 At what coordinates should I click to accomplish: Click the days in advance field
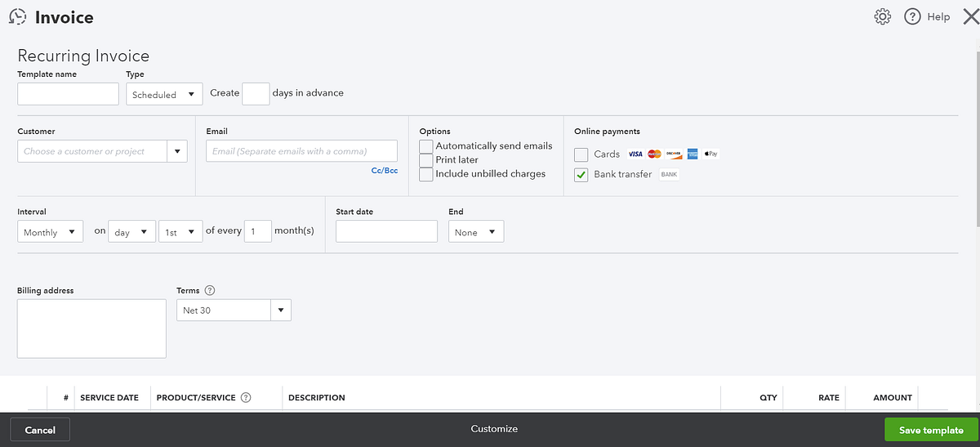click(256, 94)
